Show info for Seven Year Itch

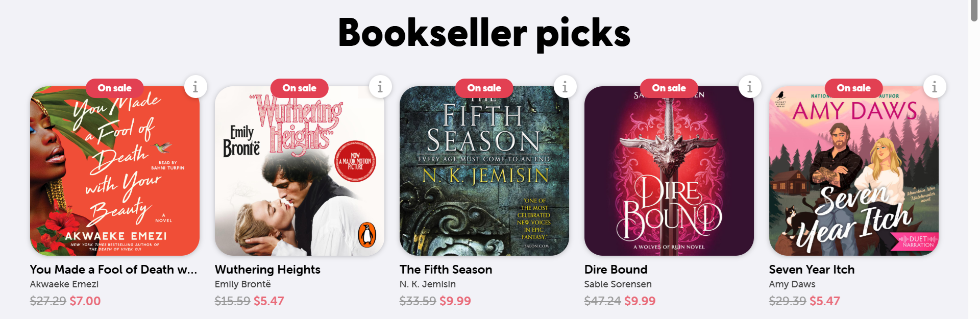tap(934, 87)
